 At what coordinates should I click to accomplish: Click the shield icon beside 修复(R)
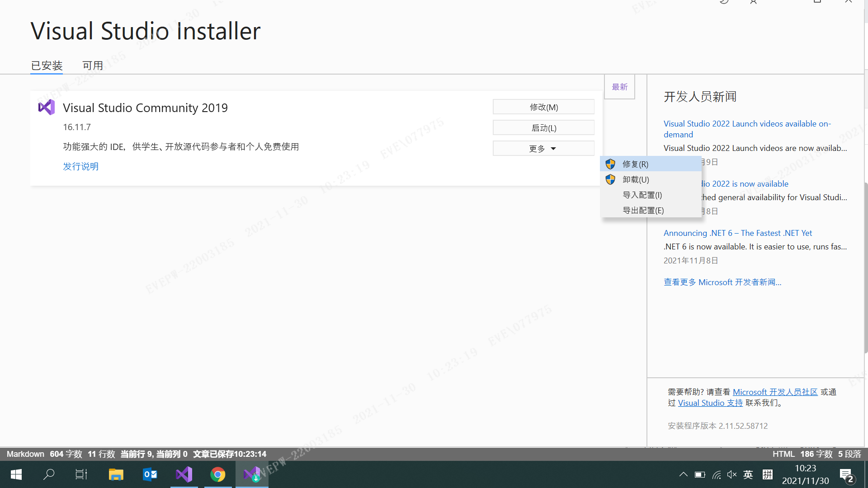pyautogui.click(x=610, y=164)
